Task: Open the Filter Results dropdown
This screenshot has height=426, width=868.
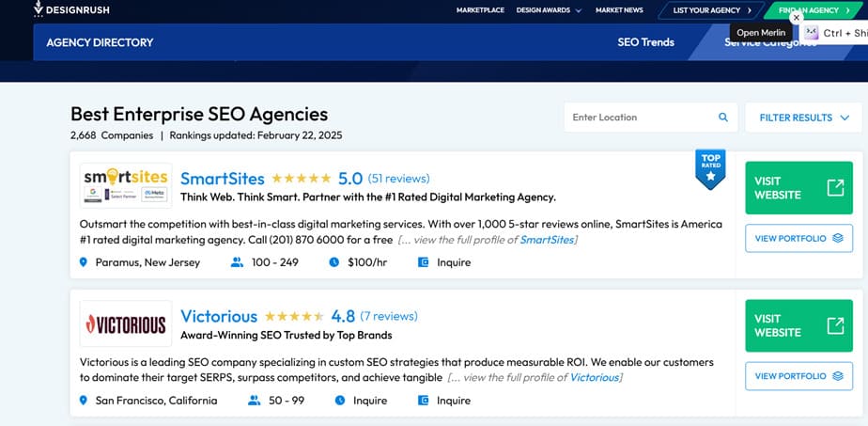Action: (x=803, y=118)
